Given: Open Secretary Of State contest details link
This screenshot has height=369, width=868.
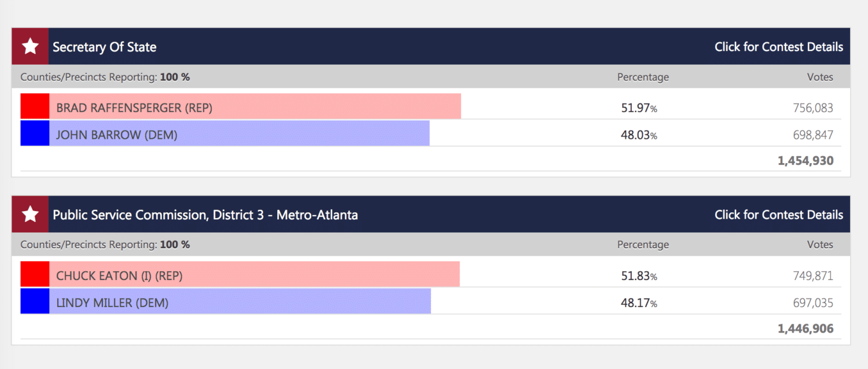Looking at the screenshot, I should 778,47.
